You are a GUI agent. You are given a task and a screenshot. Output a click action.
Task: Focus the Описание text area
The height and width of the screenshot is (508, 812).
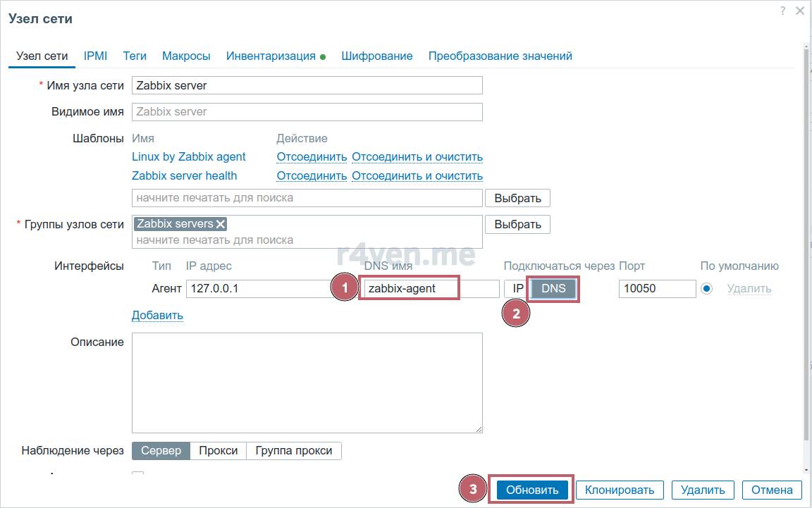[x=307, y=382]
